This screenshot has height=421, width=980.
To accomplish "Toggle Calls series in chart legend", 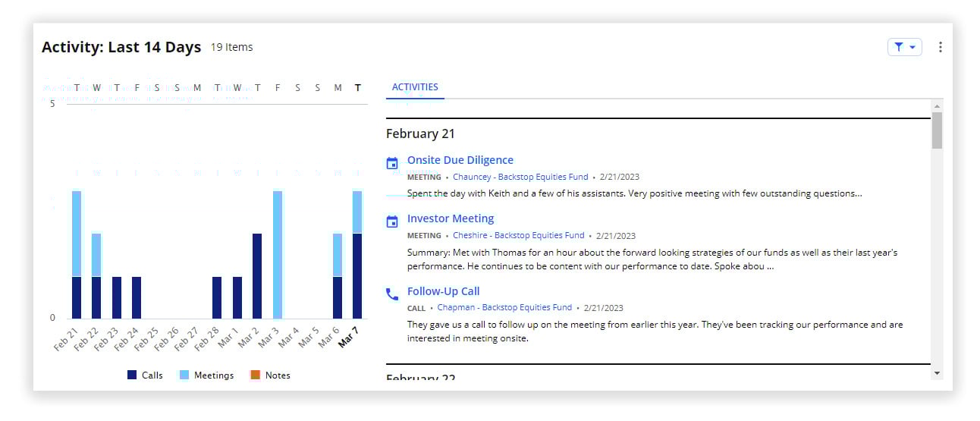I will tap(144, 375).
